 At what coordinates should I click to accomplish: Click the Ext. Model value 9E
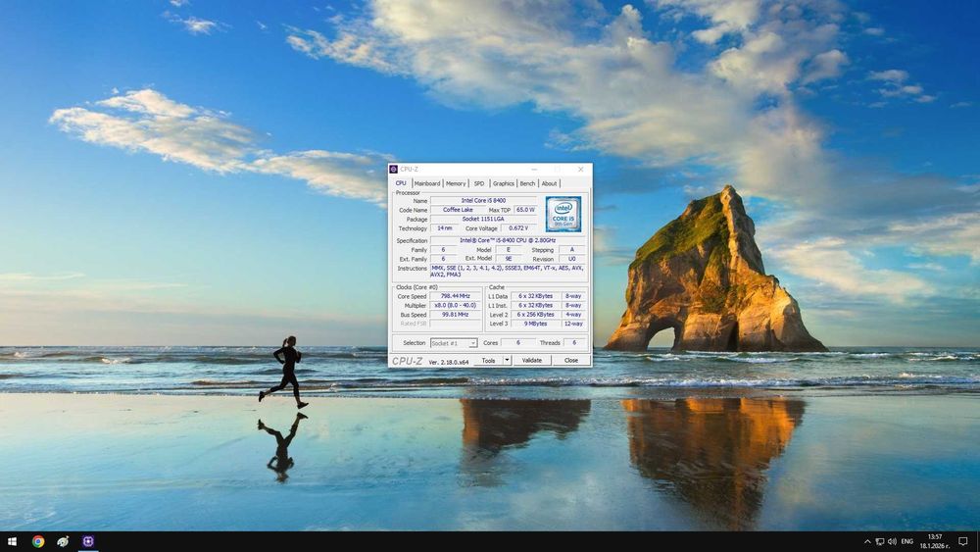(x=509, y=259)
